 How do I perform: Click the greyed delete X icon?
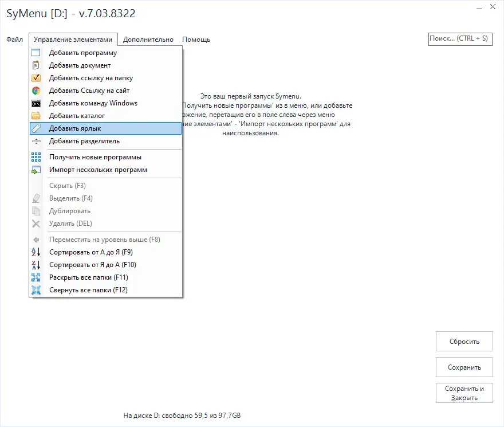[36, 224]
